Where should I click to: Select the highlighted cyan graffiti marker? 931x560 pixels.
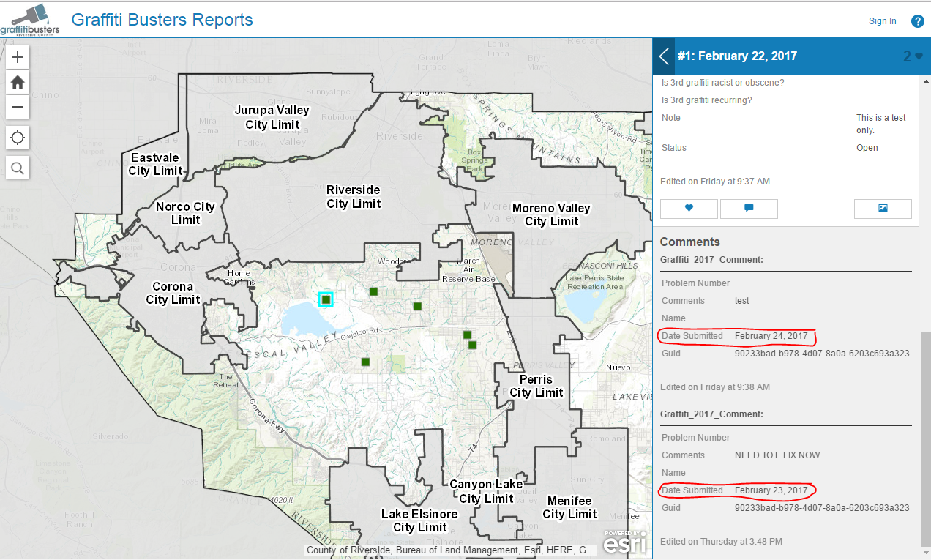pos(326,299)
